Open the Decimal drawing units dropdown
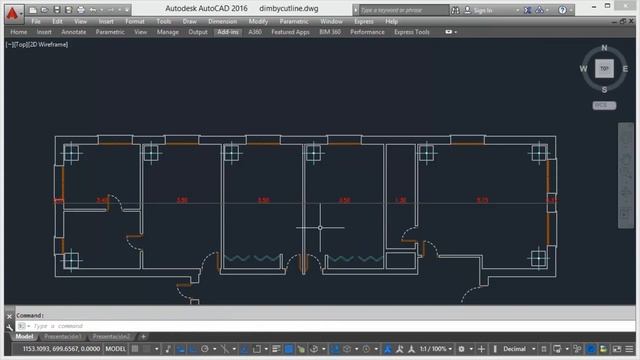This screenshot has height=360, width=640. click(519, 349)
